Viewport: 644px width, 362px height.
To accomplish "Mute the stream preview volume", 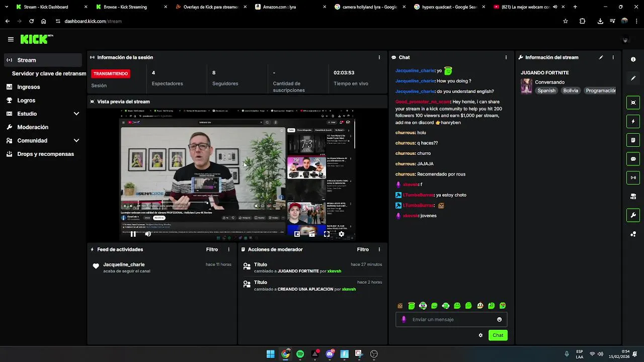I will click(x=148, y=234).
